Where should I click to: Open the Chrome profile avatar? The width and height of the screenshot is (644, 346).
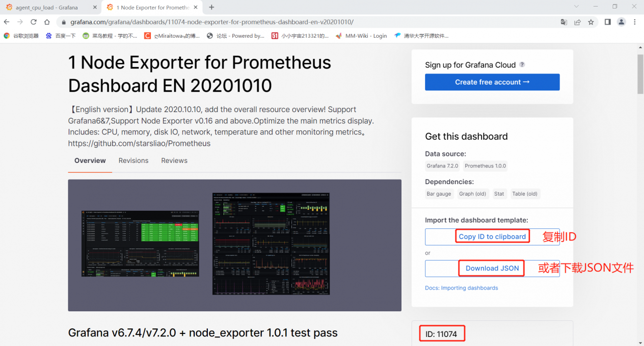point(621,22)
